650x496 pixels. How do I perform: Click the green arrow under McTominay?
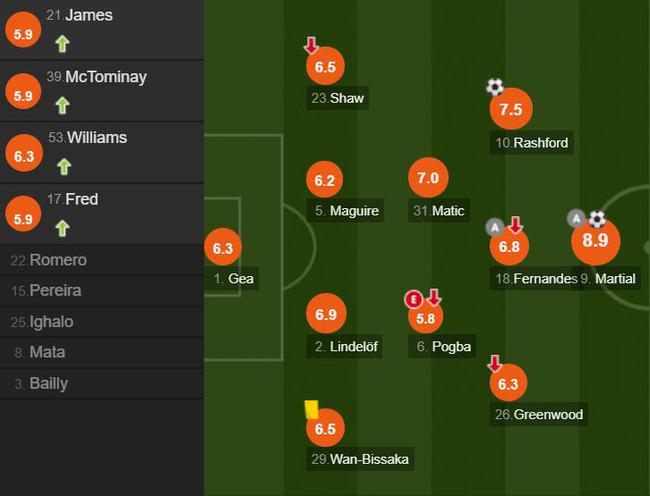click(62, 105)
